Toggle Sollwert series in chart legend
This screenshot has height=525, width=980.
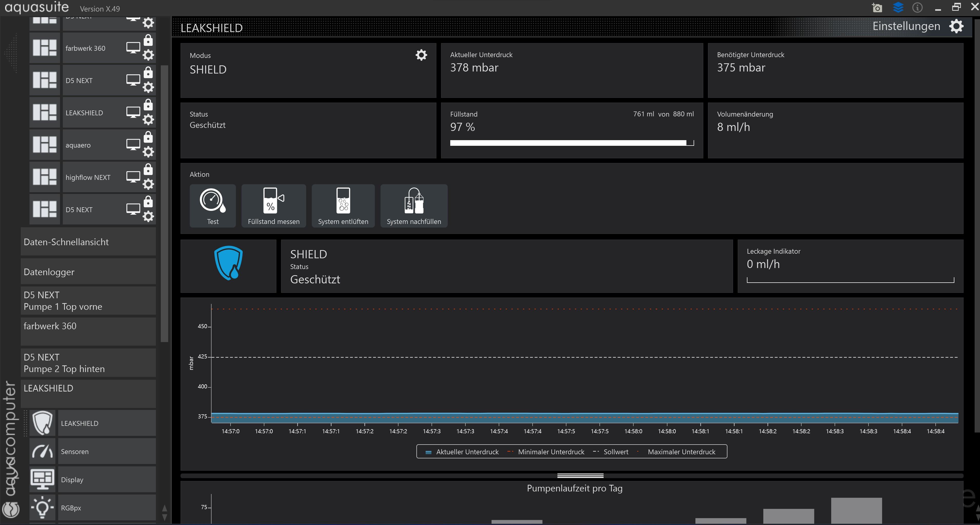[x=611, y=452]
